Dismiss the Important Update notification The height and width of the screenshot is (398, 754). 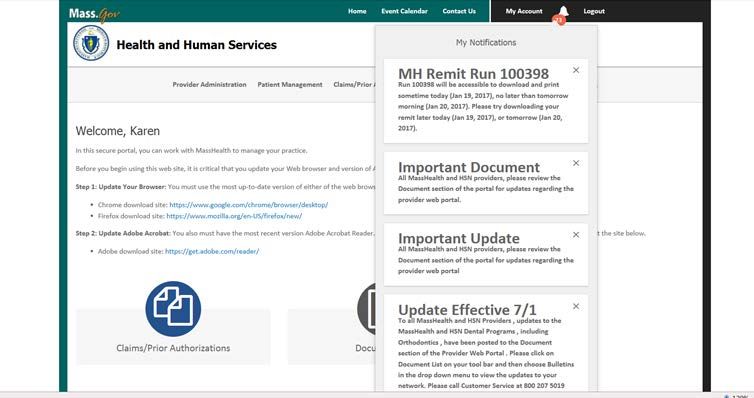pyautogui.click(x=576, y=235)
